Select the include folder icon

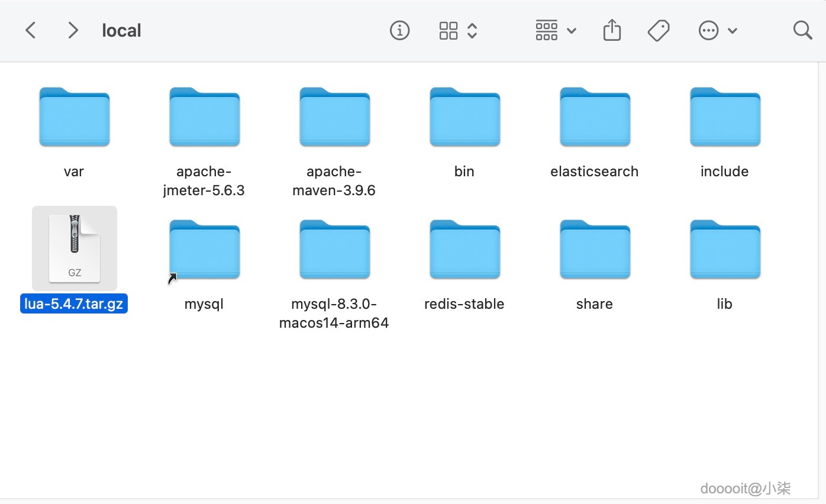point(725,117)
